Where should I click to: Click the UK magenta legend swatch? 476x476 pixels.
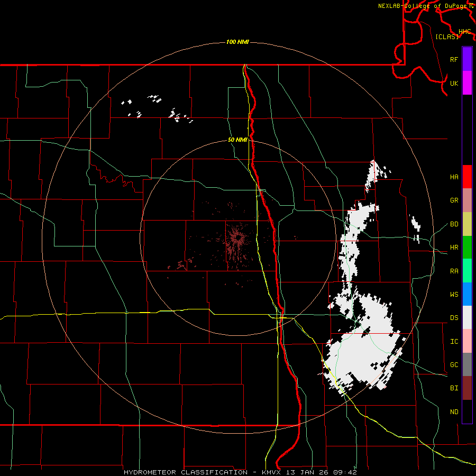tap(467, 83)
